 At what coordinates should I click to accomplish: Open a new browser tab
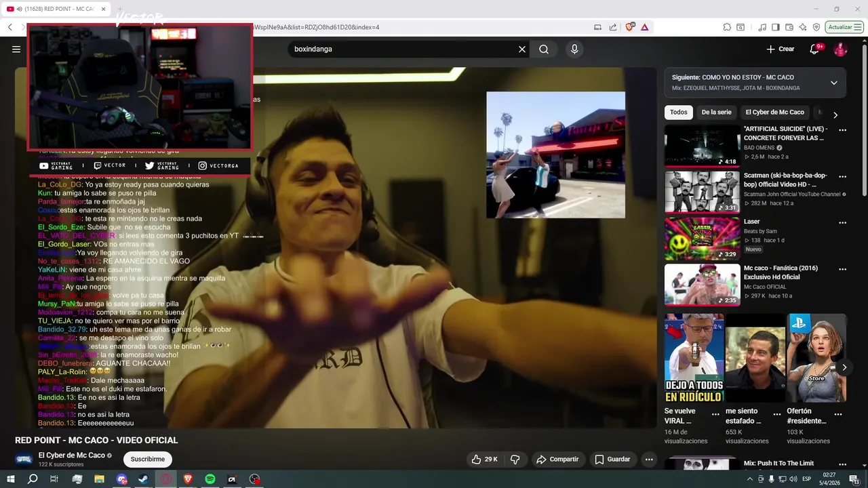(x=120, y=9)
